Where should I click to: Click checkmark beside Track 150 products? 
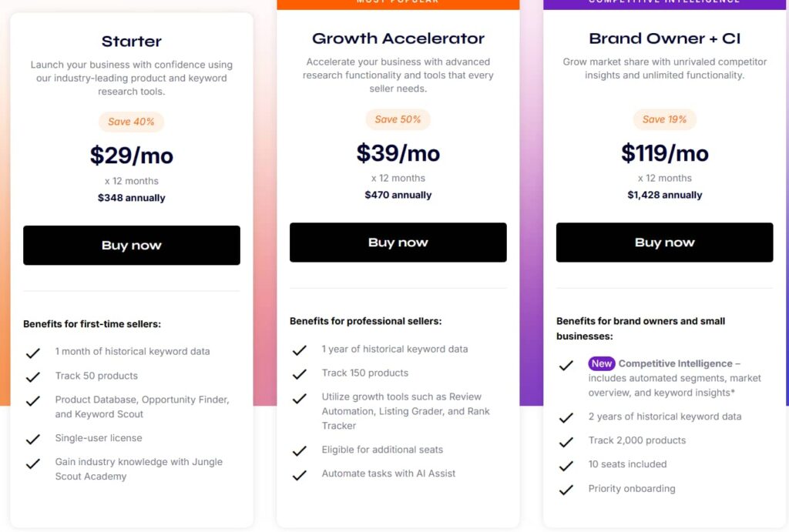click(x=299, y=374)
